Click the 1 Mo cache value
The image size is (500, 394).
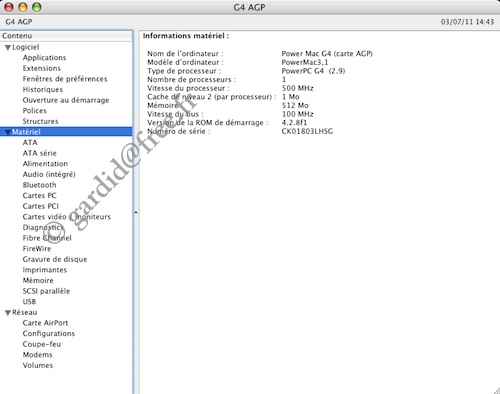click(x=290, y=97)
